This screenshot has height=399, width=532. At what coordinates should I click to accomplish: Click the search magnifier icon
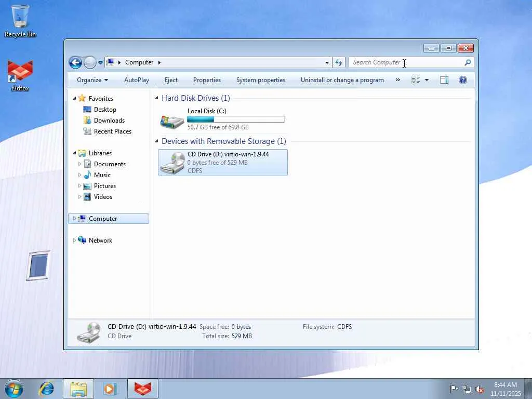coord(468,62)
